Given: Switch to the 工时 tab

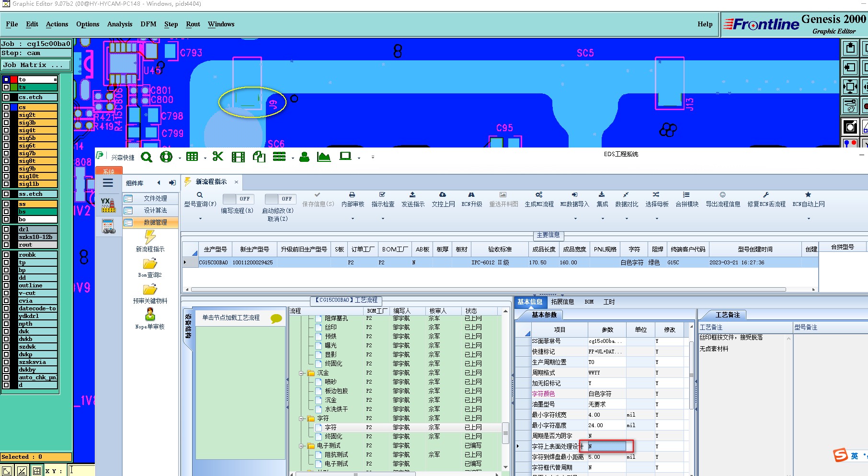Looking at the screenshot, I should [609, 302].
